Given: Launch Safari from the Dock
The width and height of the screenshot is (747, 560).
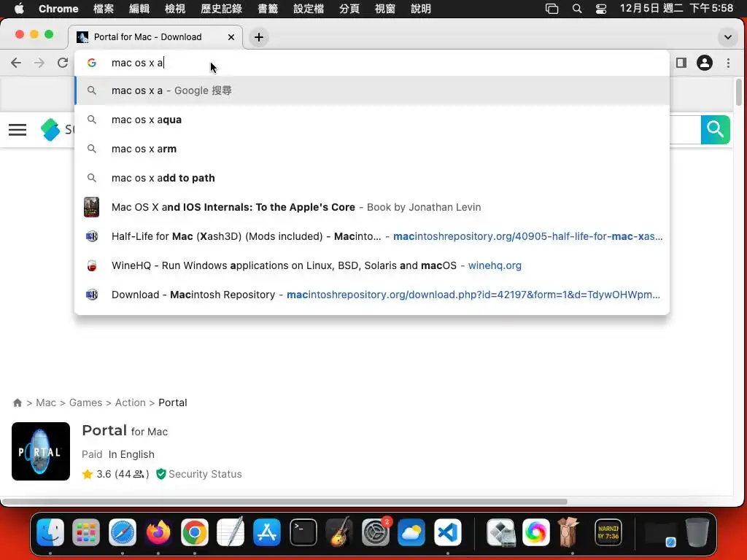Looking at the screenshot, I should [123, 532].
